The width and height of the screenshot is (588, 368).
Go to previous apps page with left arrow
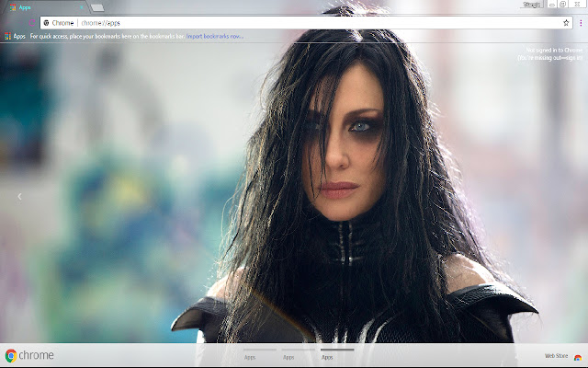pyautogui.click(x=19, y=196)
